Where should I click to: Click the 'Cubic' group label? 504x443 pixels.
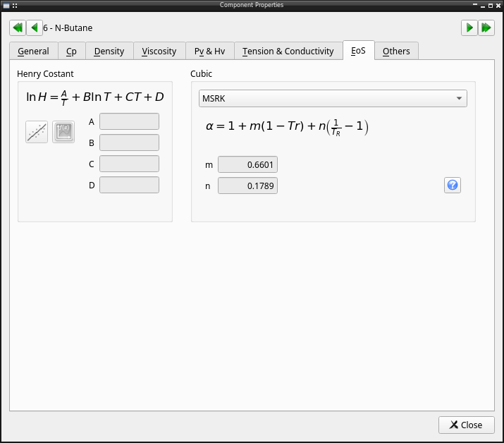pyautogui.click(x=201, y=73)
